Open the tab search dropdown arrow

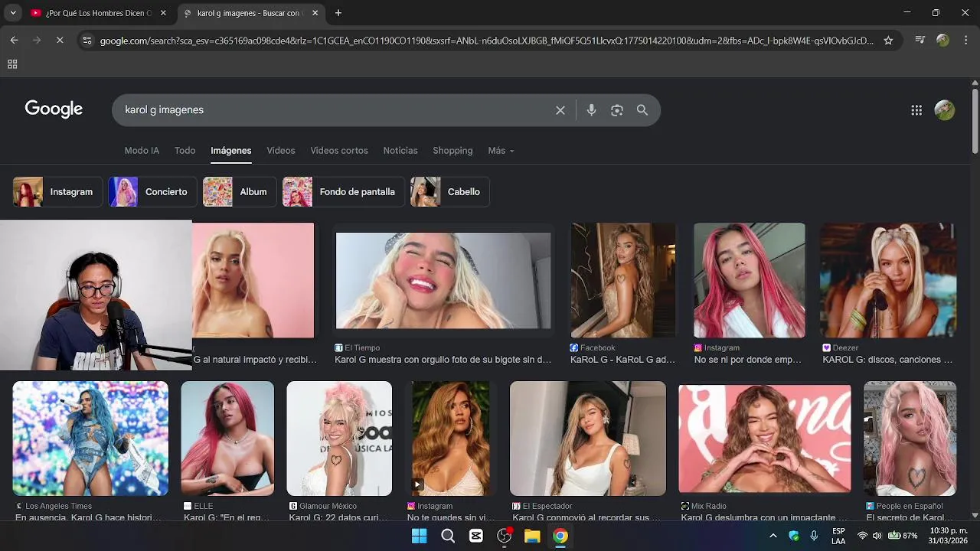pos(13,13)
